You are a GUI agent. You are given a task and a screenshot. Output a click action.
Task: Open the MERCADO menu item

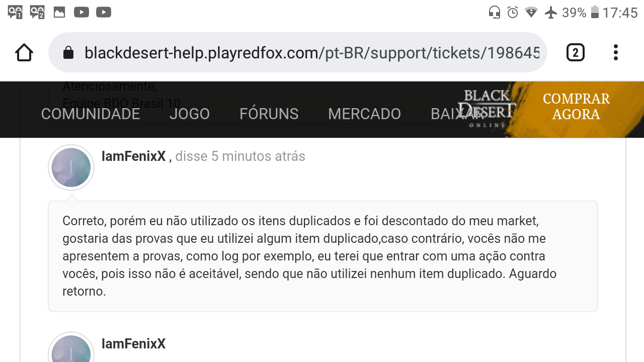pyautogui.click(x=364, y=114)
